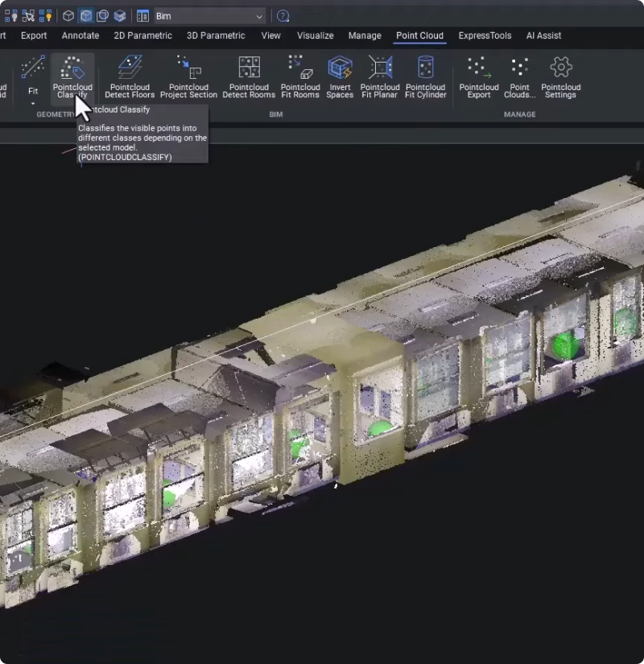Switch to the 3D Parametric tab
This screenshot has height=664, width=644.
pyautogui.click(x=216, y=35)
